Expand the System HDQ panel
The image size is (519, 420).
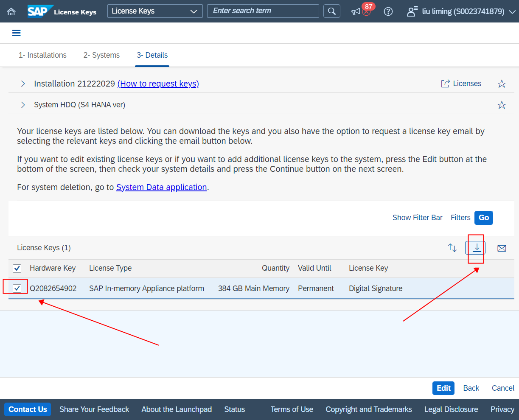point(23,105)
